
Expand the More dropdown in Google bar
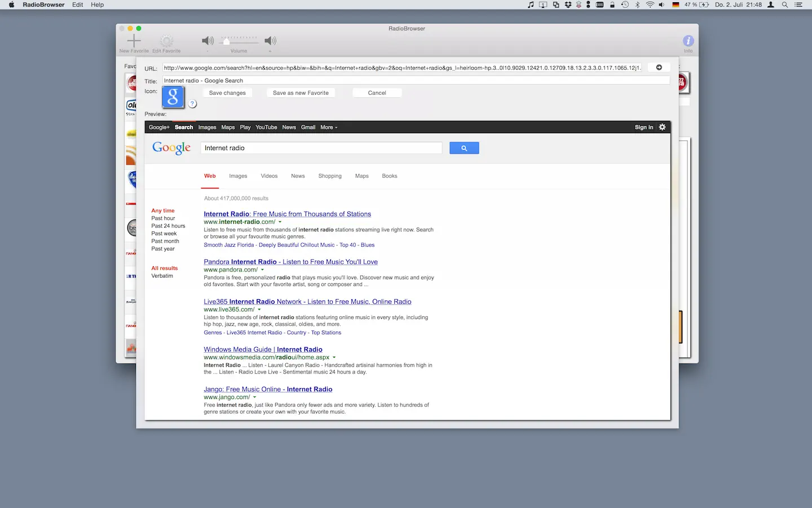coord(329,128)
